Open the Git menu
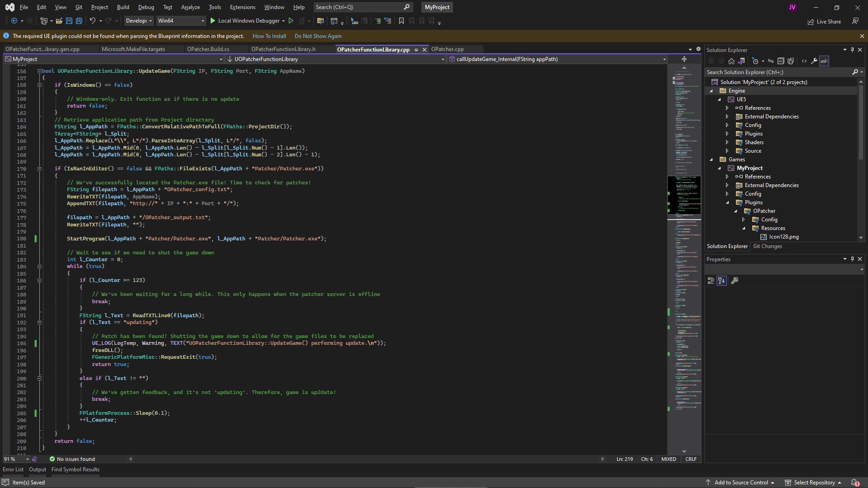Screen dimensions: 868x488 pos(78,7)
